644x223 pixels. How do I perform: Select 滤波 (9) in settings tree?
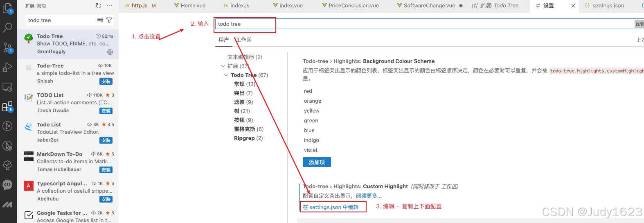[x=243, y=102]
